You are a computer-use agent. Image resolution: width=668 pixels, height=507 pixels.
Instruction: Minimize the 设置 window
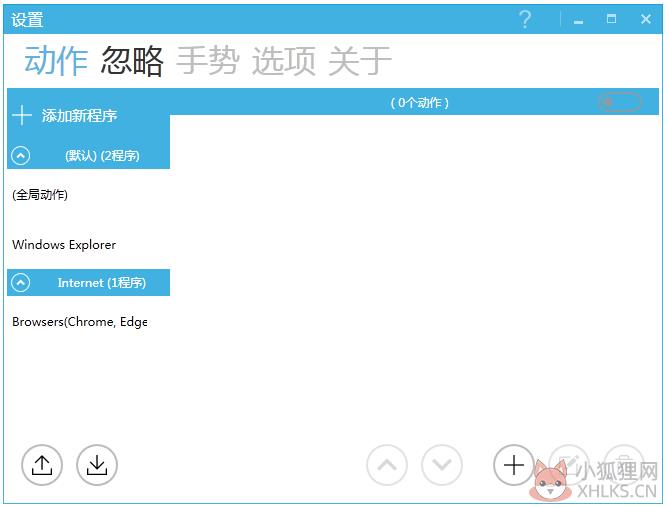pyautogui.click(x=578, y=20)
